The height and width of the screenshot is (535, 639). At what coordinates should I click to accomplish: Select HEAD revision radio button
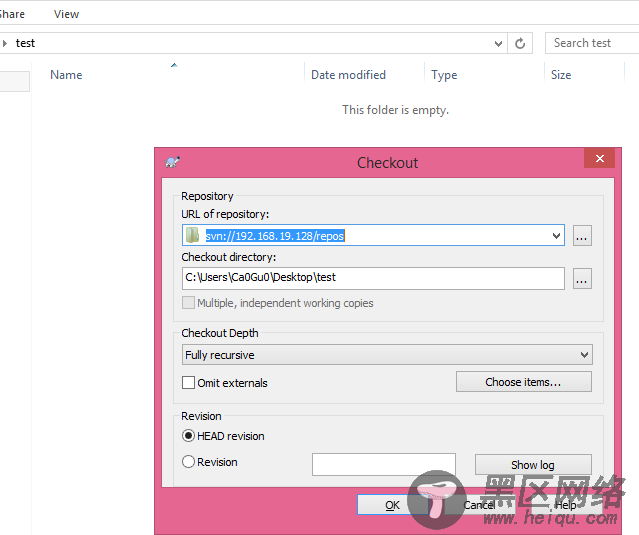coord(188,436)
